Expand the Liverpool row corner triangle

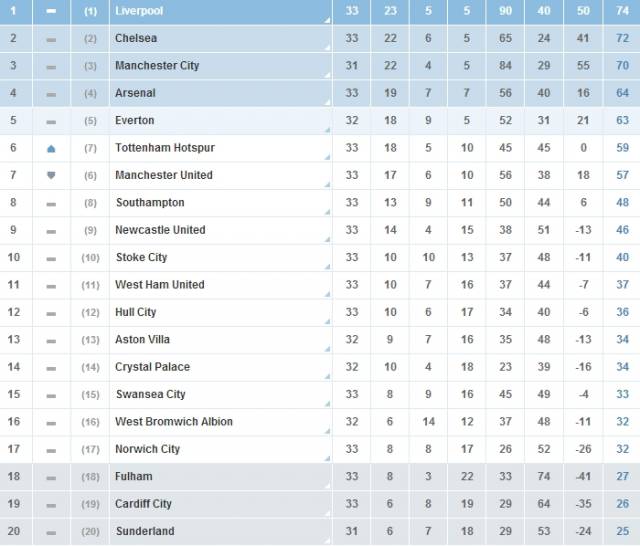tap(327, 20)
